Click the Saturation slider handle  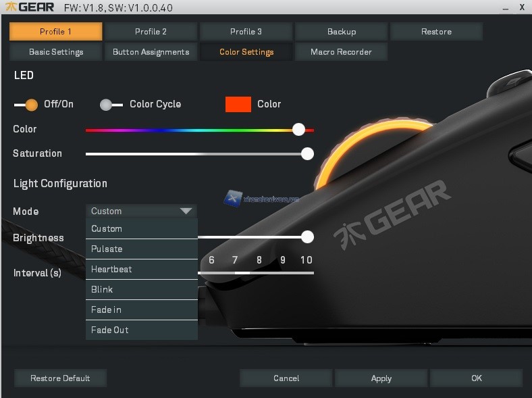click(307, 153)
